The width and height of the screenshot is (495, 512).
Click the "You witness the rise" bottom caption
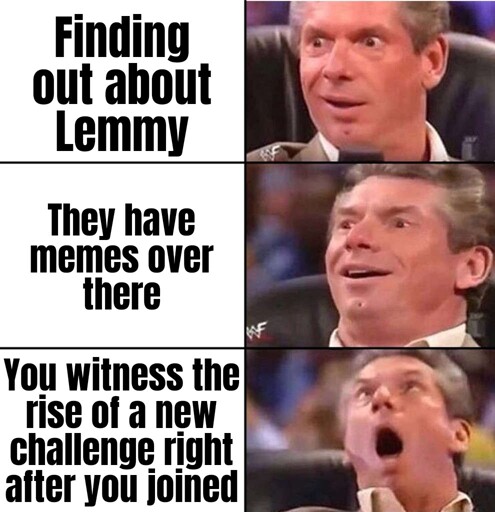(122, 430)
